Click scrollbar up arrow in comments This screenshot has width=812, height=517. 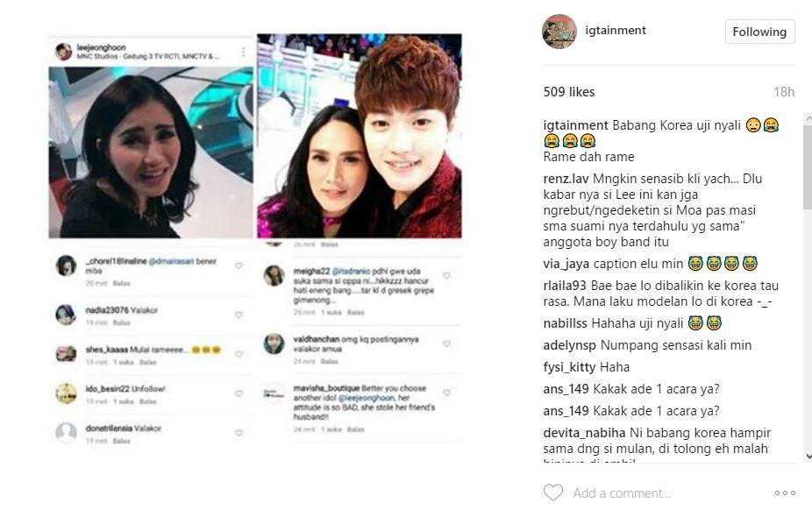[x=808, y=118]
